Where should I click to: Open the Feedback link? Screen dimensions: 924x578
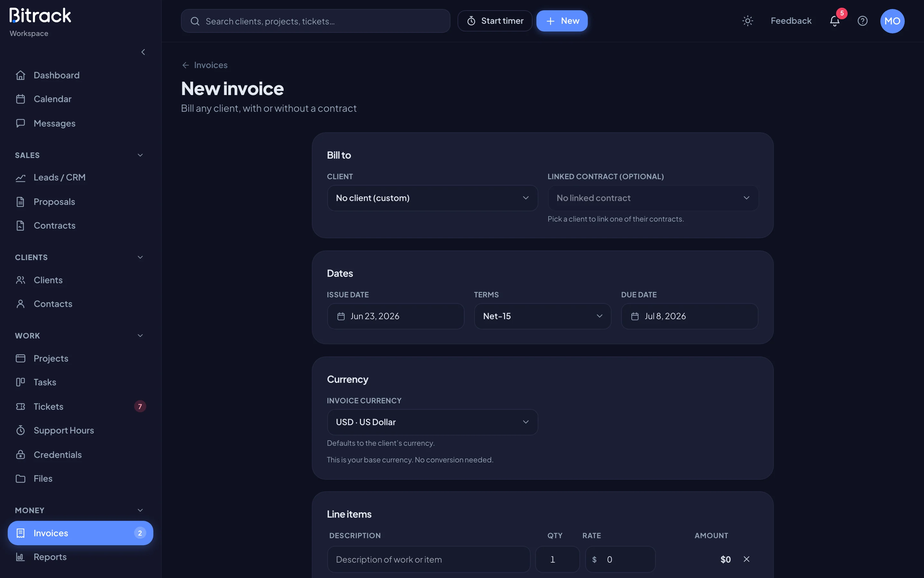click(791, 21)
